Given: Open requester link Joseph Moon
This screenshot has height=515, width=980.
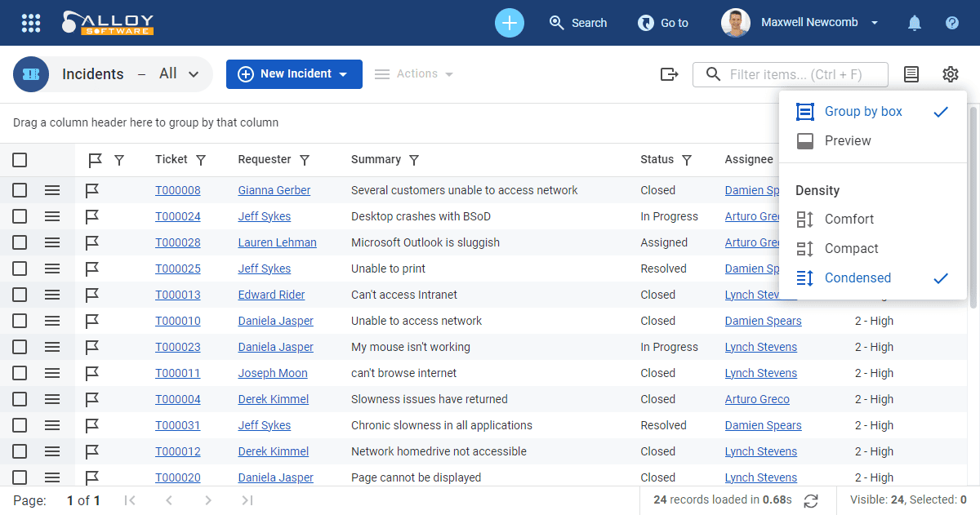Looking at the screenshot, I should pos(273,373).
